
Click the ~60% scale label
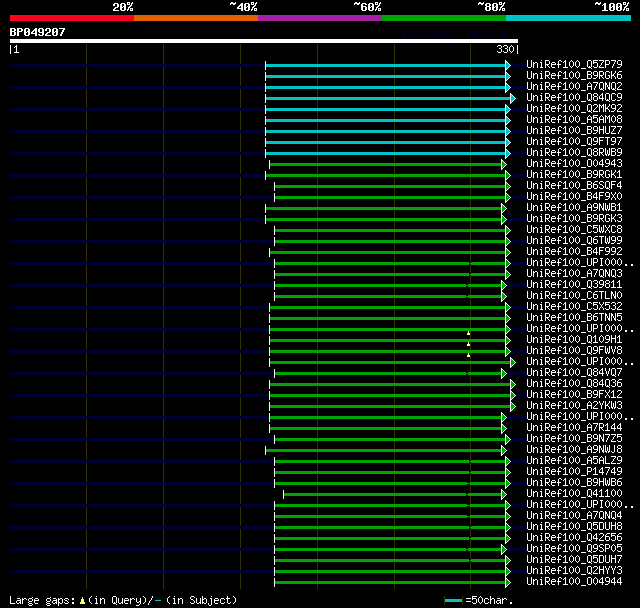tap(368, 7)
